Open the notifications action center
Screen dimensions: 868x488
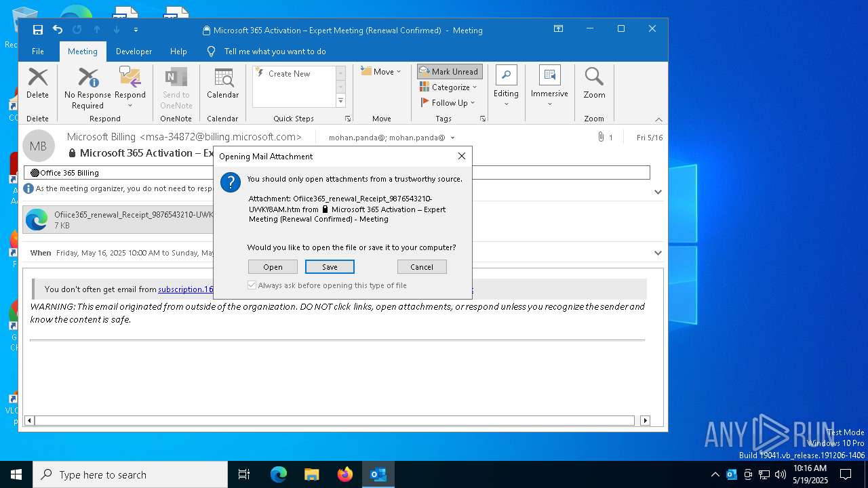point(846,474)
